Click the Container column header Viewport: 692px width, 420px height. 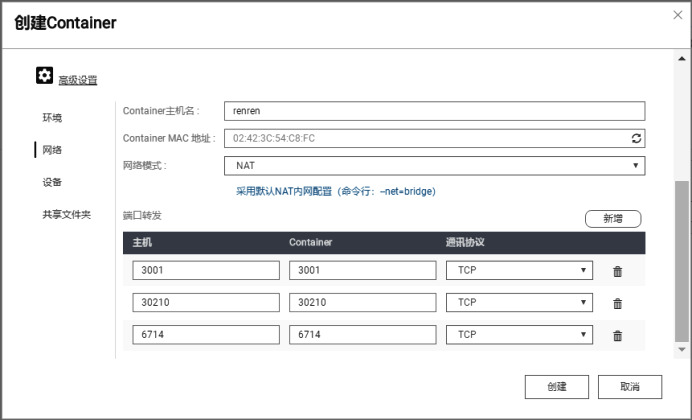tap(310, 242)
